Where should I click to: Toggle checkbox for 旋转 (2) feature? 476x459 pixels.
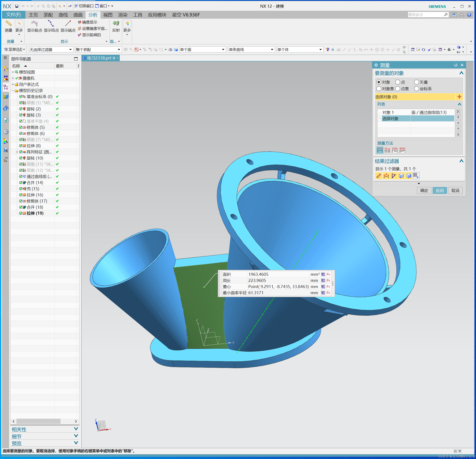[x=21, y=109]
